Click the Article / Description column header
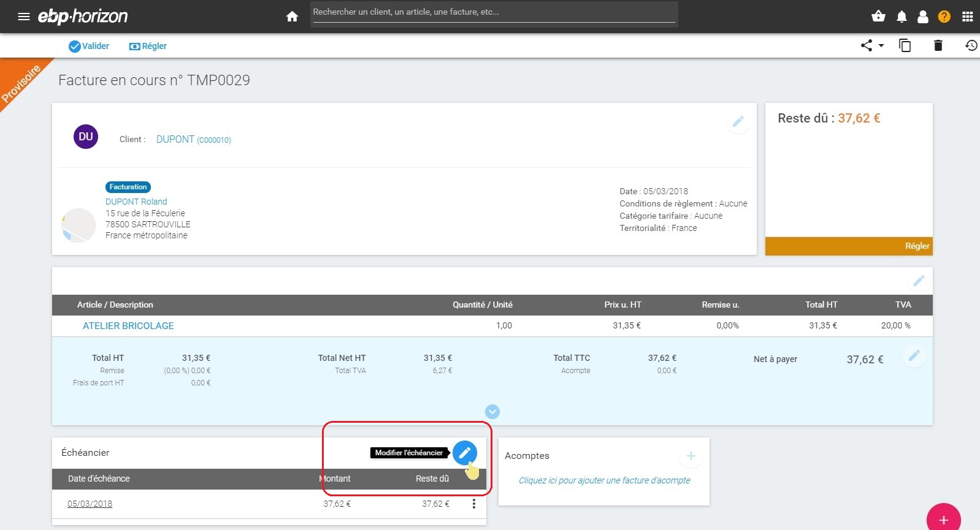The image size is (980, 530). (115, 305)
